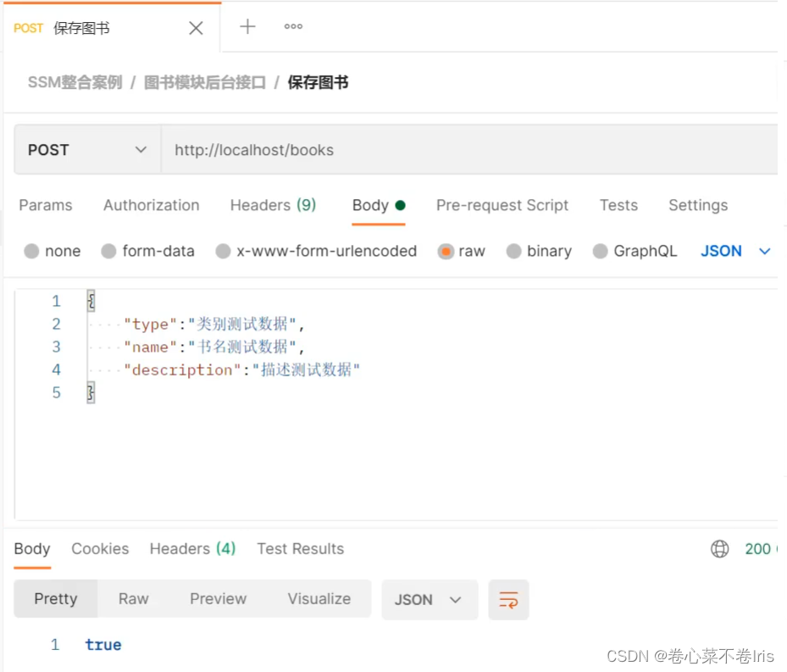Select the request Body tab
787x672 pixels.
tap(379, 205)
